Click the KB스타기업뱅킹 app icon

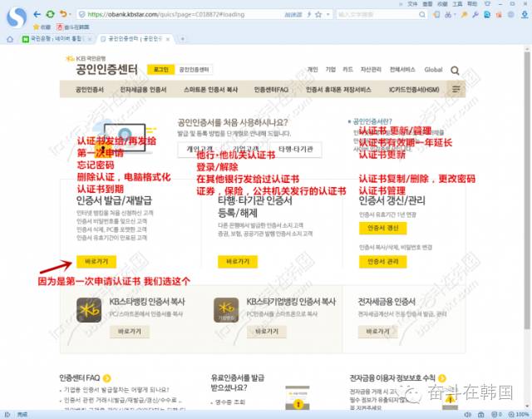(x=226, y=310)
